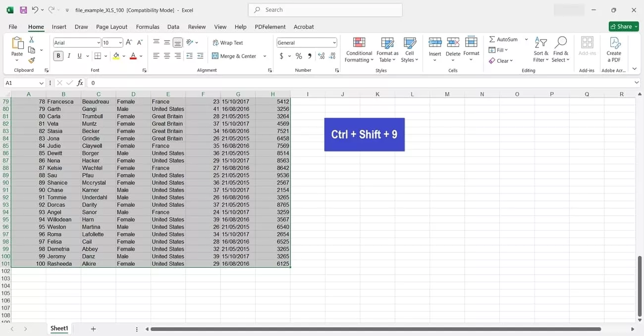Expand the Fill Color dropdown arrow
This screenshot has width=644, height=336.
pos(125,56)
